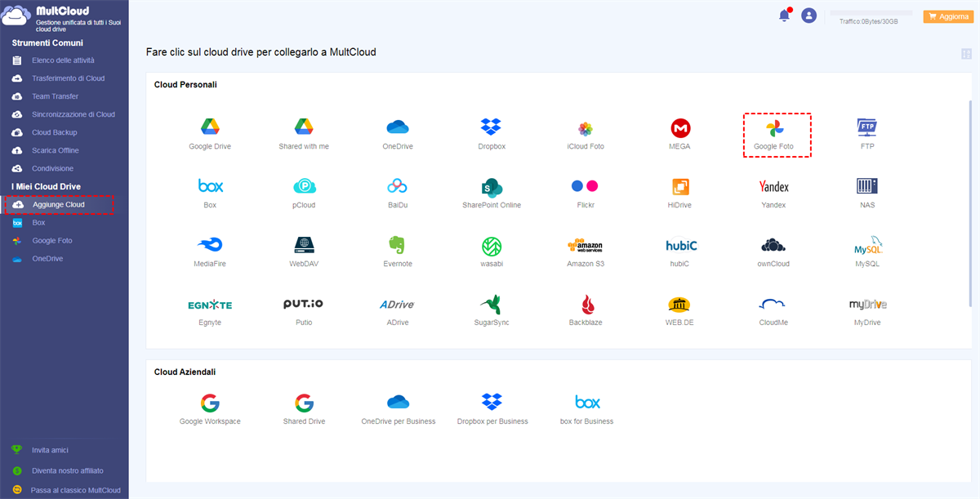This screenshot has height=499, width=980.
Task: Connect pCloud storage
Action: tap(304, 194)
